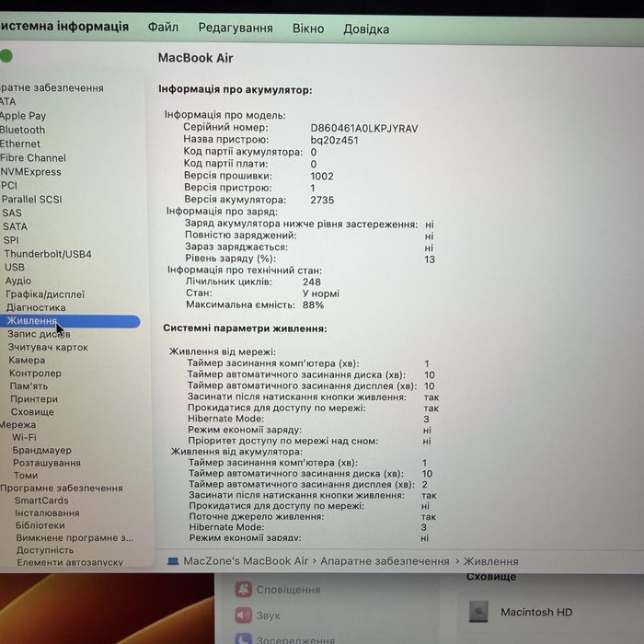Viewport: 644px width, 644px height.
Task: Select Бібліотеки in the sidebar
Action: pyautogui.click(x=40, y=525)
